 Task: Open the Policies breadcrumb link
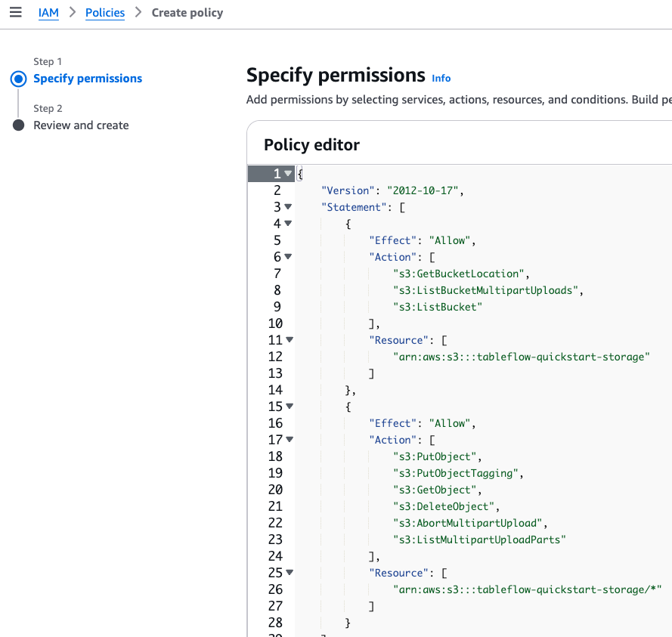tap(104, 12)
